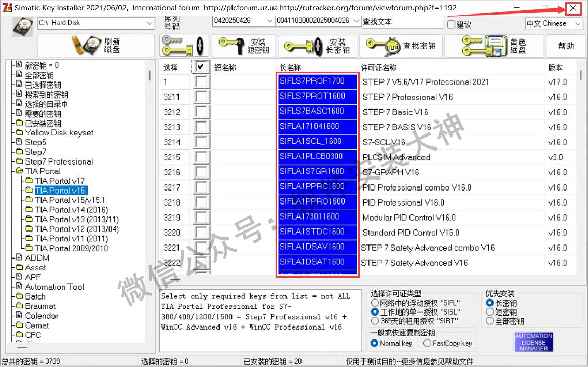Select TIA Portal v11 (2011) in the tree
This screenshot has height=367, width=588.
(71, 239)
